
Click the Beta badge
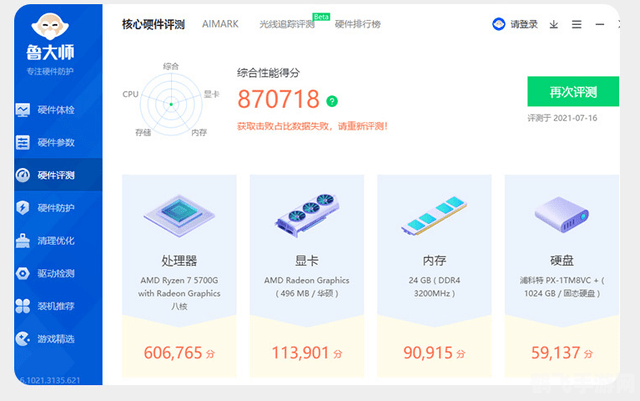321,17
